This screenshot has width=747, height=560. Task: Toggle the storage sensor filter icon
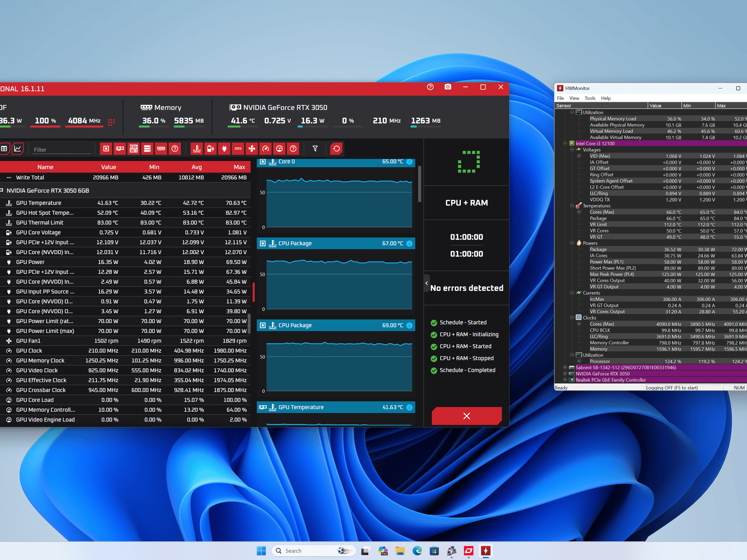[147, 149]
